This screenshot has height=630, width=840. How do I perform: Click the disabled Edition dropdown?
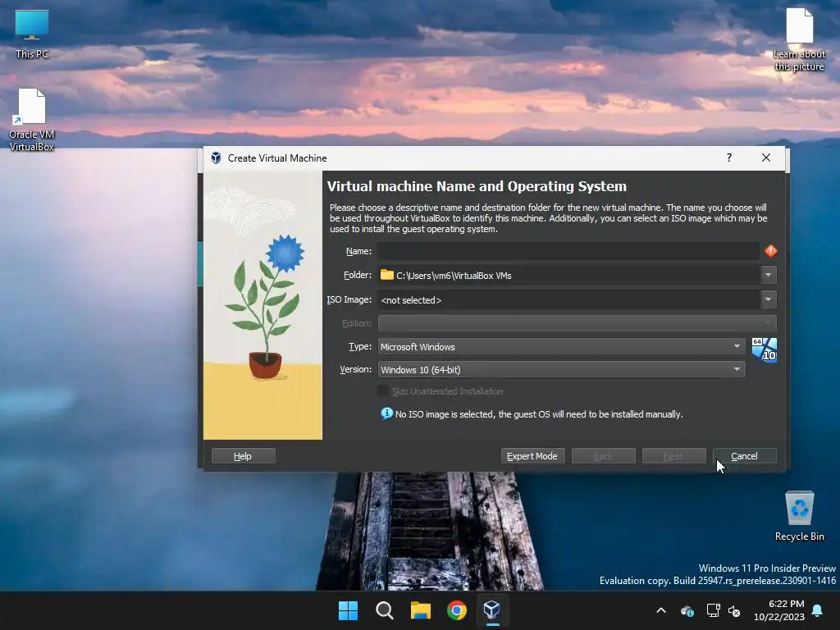coord(577,323)
